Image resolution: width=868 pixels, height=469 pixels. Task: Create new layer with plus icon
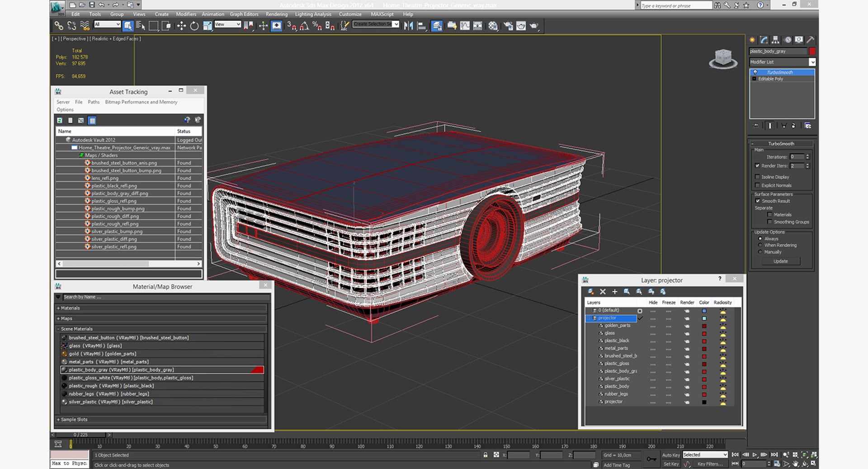click(x=615, y=292)
